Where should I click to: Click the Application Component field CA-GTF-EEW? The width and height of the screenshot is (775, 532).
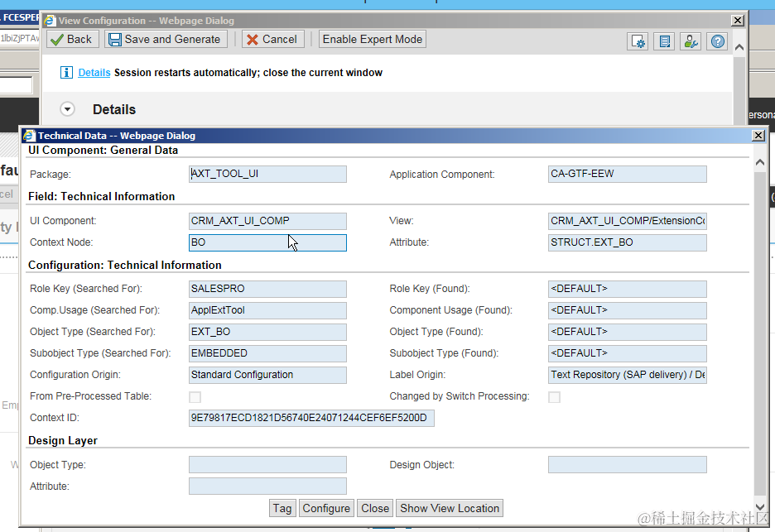[x=628, y=174]
